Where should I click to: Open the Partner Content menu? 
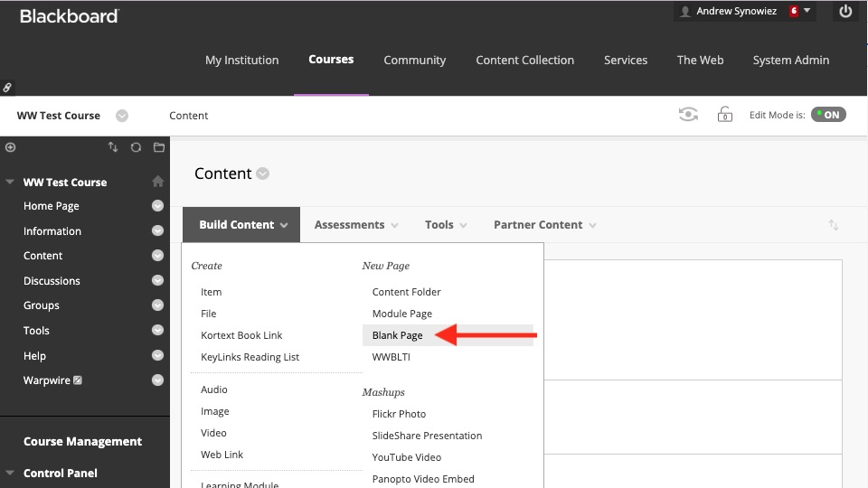[x=544, y=225]
